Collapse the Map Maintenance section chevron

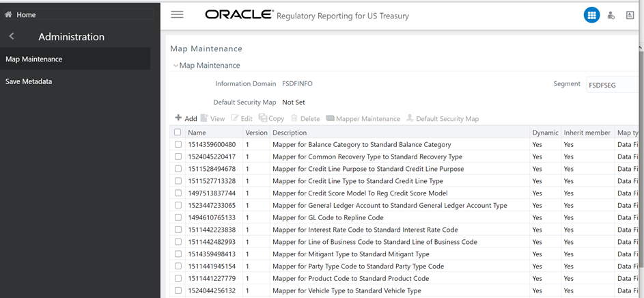176,66
